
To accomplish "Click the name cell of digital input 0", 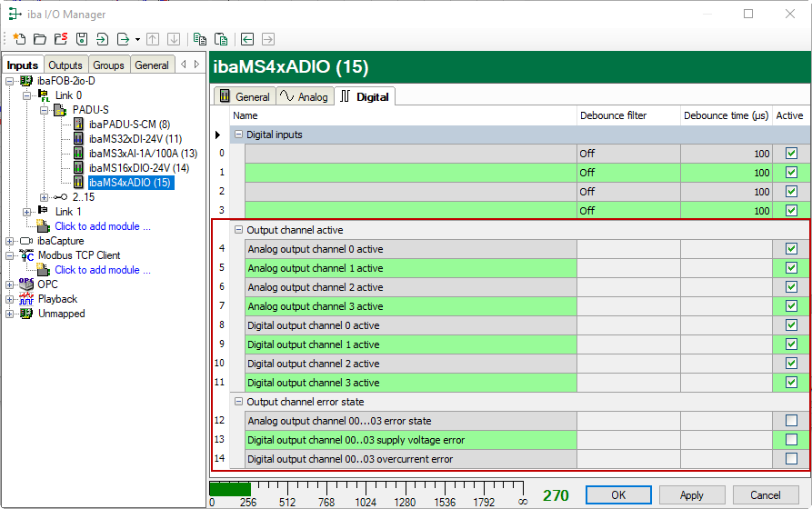I will 410,154.
